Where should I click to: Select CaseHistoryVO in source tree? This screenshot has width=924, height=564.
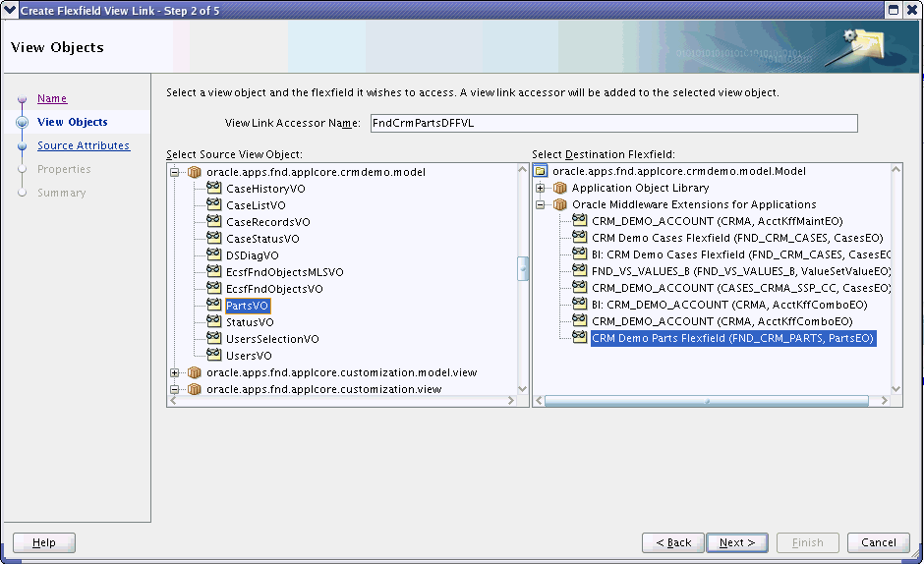tap(265, 189)
